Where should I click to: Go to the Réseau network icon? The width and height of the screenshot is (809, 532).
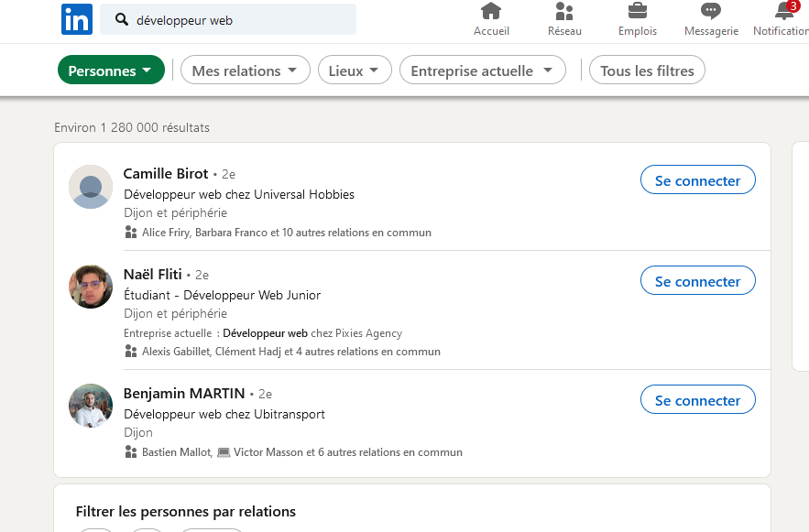[x=564, y=10]
